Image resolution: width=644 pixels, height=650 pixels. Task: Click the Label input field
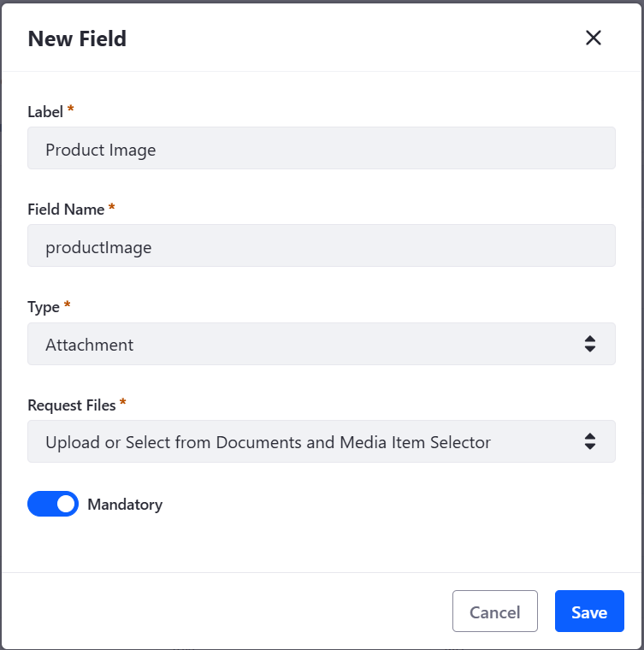click(x=322, y=148)
